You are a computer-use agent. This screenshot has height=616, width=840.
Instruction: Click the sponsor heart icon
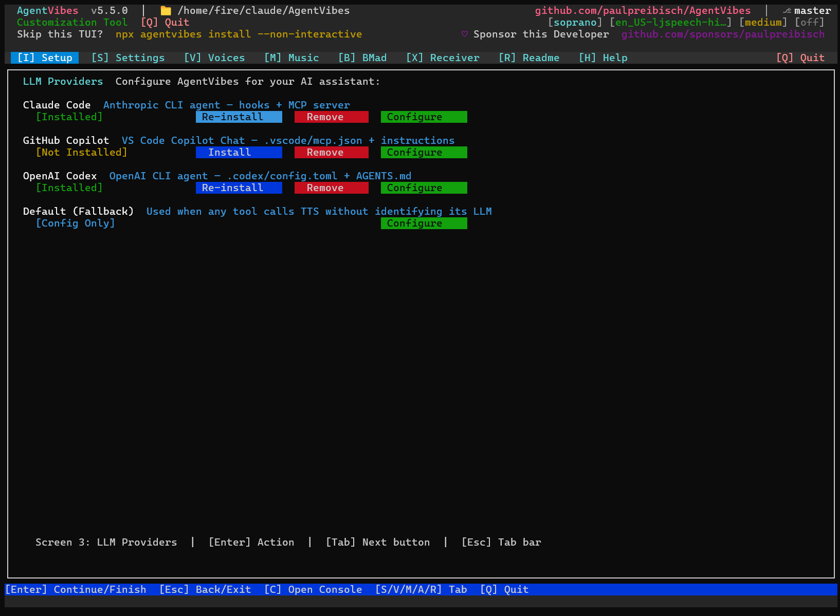pyautogui.click(x=465, y=34)
